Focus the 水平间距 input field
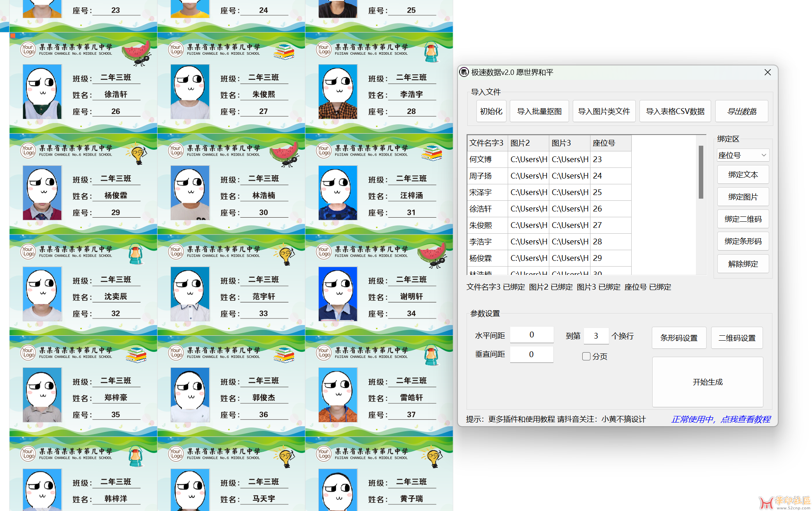812x511 pixels. tap(532, 335)
